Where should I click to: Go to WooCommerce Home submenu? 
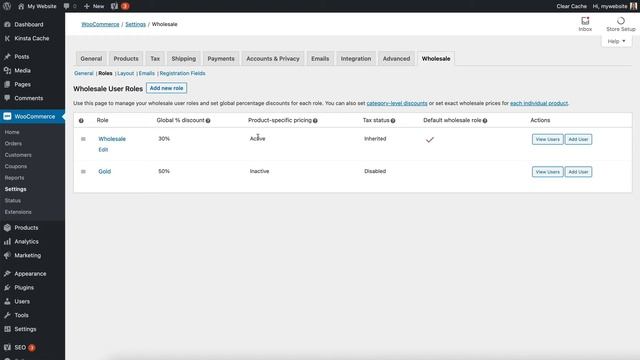click(x=12, y=132)
